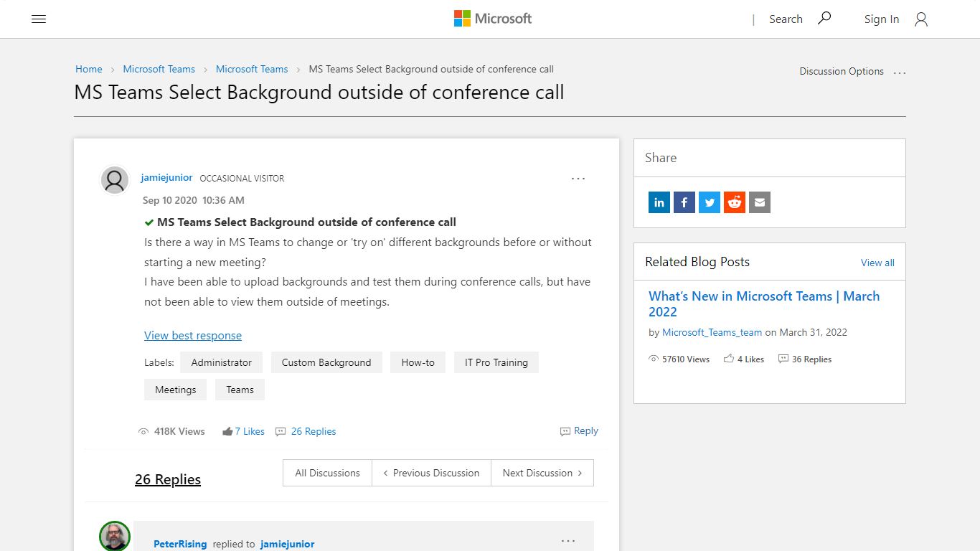Click the 57610 Views blog stat
The width and height of the screenshot is (980, 551).
[x=679, y=359]
